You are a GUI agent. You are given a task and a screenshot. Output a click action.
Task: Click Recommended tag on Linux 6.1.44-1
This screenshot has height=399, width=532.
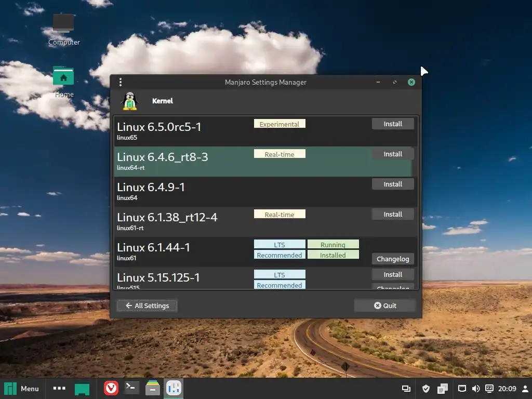(280, 255)
